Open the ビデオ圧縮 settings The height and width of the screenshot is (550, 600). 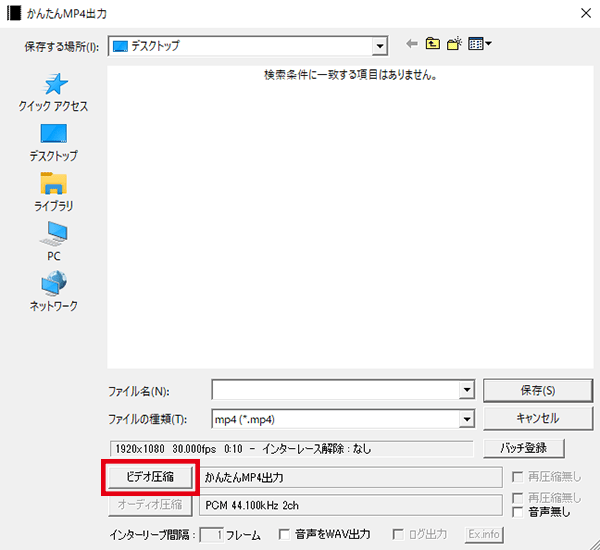tap(150, 477)
